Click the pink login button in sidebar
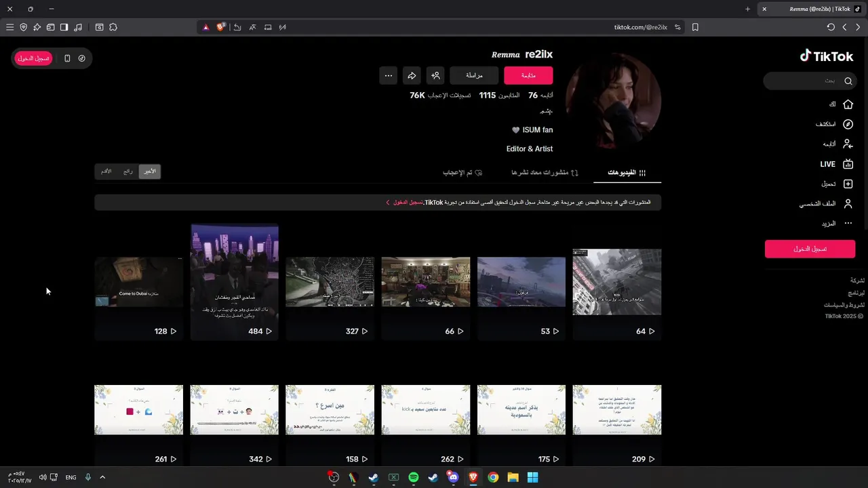The width and height of the screenshot is (868, 488). click(x=810, y=249)
